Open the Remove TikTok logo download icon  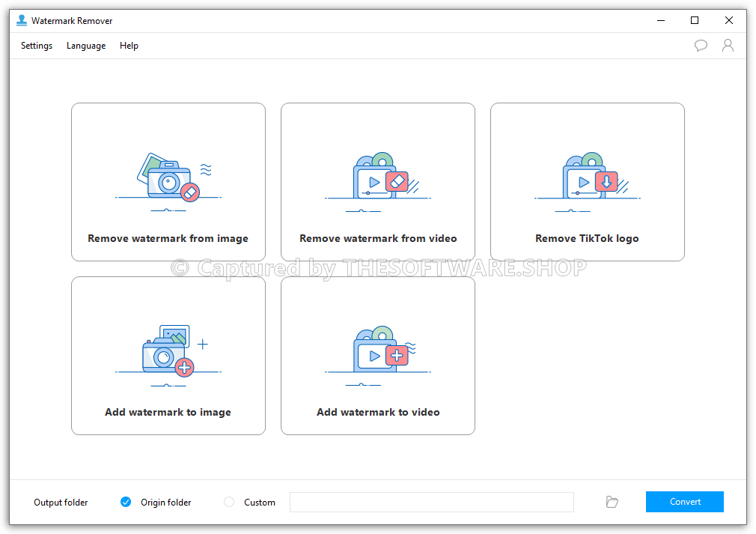click(x=606, y=182)
